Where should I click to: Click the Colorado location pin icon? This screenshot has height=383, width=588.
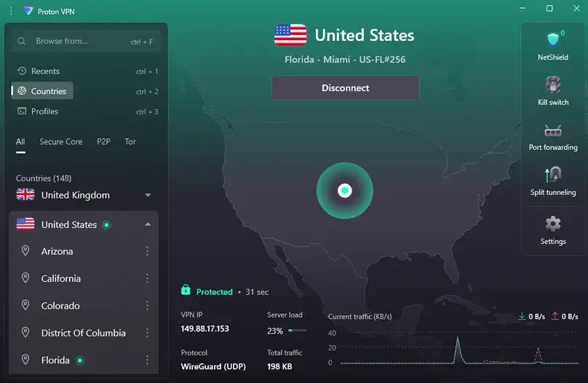coord(25,305)
